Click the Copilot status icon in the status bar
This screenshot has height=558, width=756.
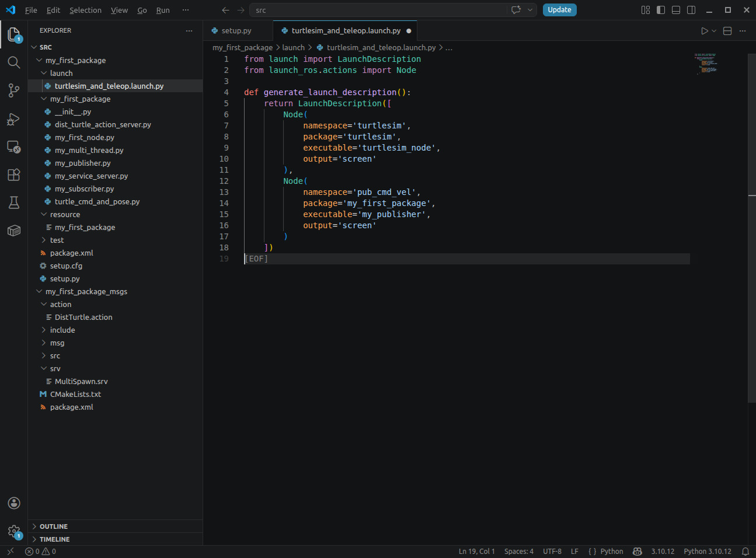coord(637,552)
